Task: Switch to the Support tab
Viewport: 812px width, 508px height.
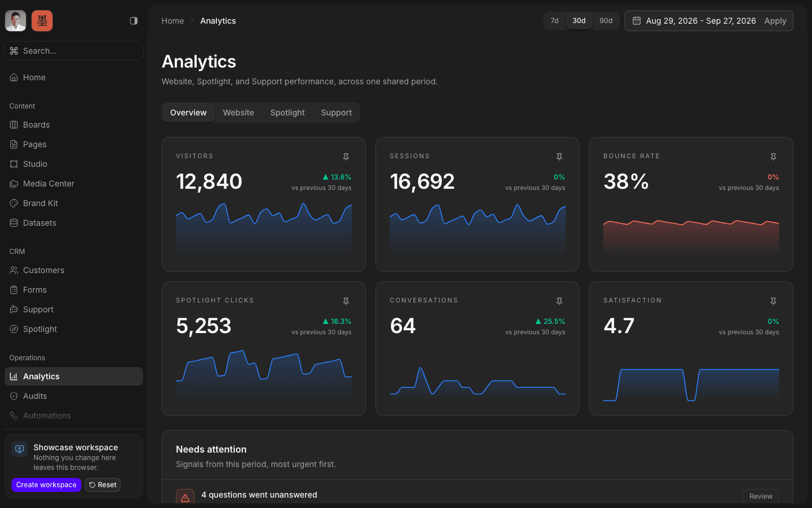Action: click(336, 113)
